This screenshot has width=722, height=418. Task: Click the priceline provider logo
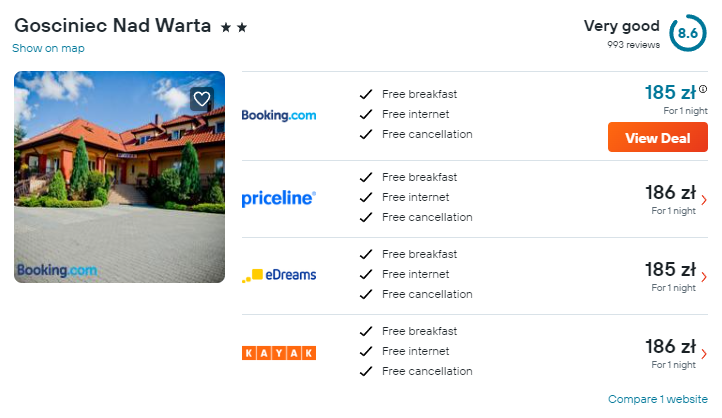279,198
